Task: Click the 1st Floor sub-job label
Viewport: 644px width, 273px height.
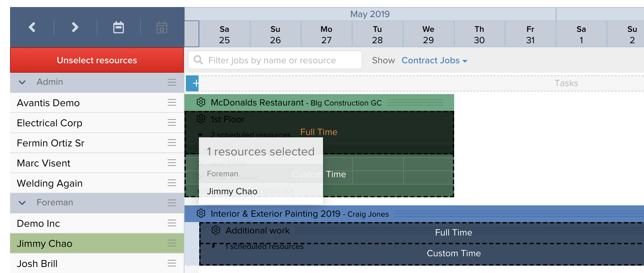Action: point(227,119)
